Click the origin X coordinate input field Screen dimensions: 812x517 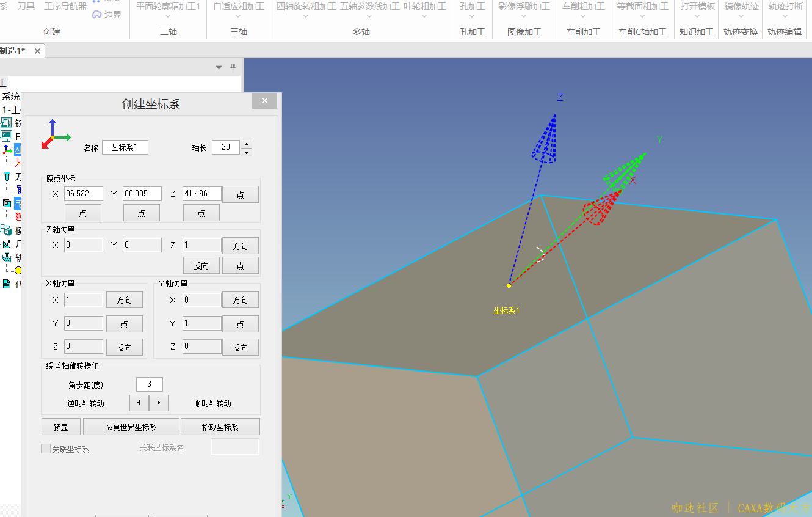tap(84, 194)
